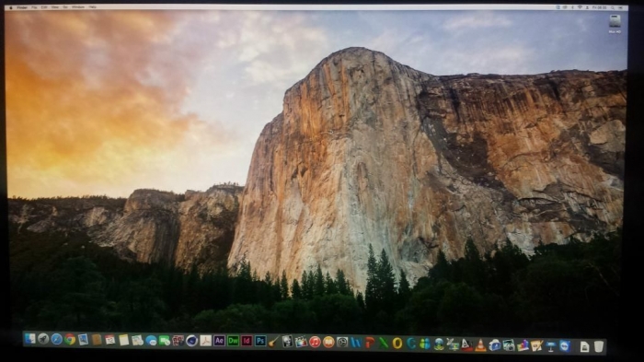Viewport: 644px width, 362px height.
Task: Open the Finder menu in menu bar
Action: pyautogui.click(x=22, y=7)
